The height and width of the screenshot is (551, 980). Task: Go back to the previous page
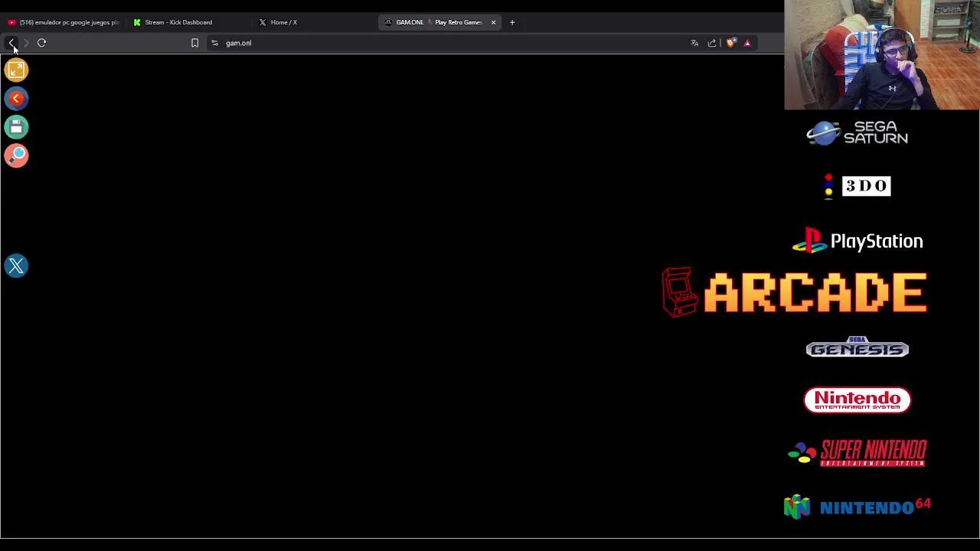[11, 43]
